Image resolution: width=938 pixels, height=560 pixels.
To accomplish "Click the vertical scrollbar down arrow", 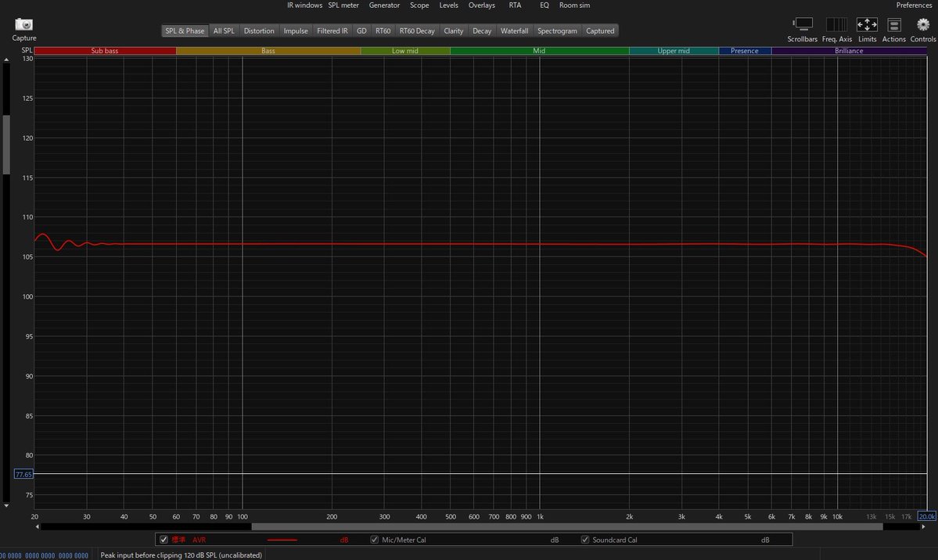I will point(6,505).
